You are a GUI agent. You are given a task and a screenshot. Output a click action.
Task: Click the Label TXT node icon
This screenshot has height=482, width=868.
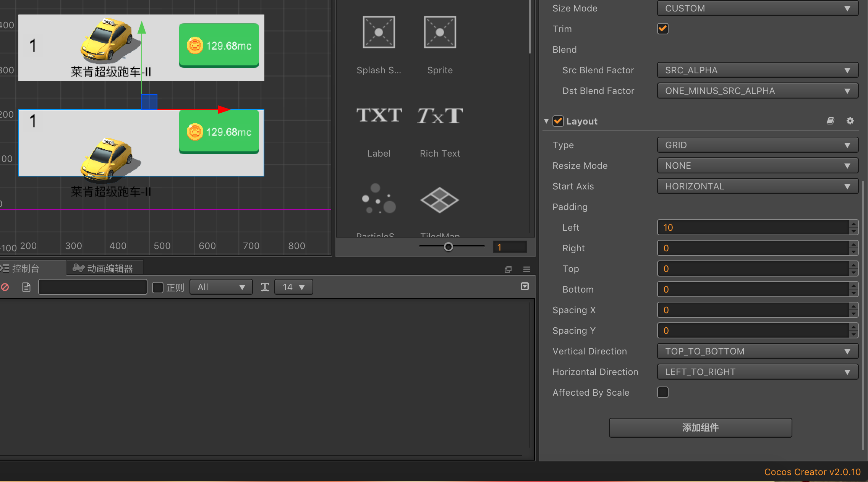point(379,115)
